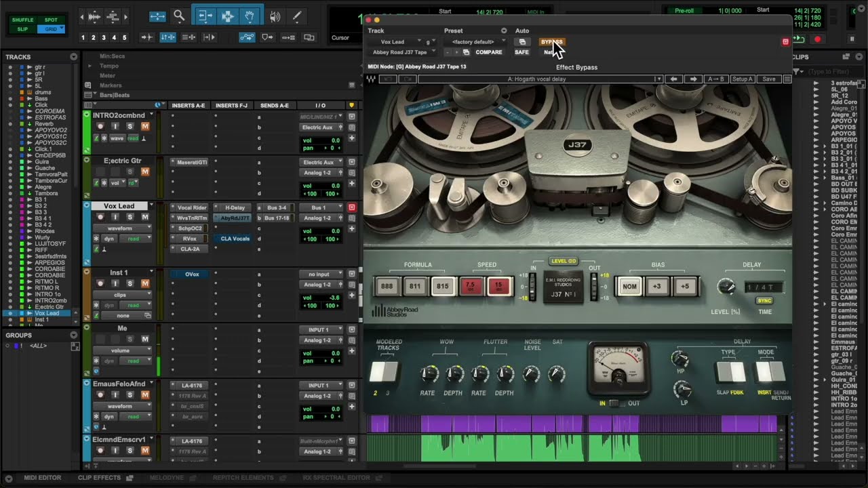This screenshot has height=488, width=868.
Task: Click the plugin redo button
Action: (408, 79)
